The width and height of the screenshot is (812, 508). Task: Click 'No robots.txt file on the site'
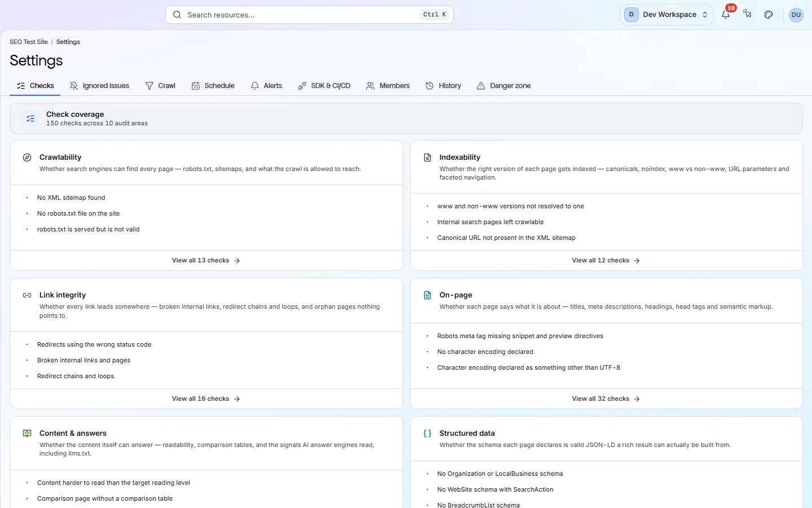(x=78, y=213)
